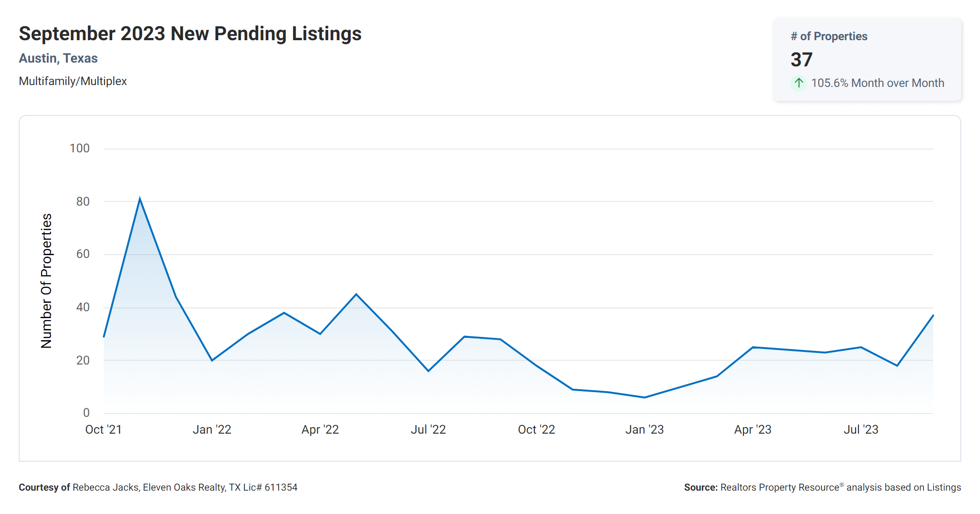Click the 105.6% Month over Month text

tap(877, 83)
